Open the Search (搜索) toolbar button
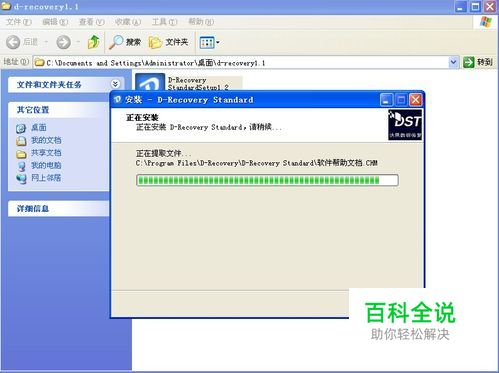 pyautogui.click(x=125, y=42)
